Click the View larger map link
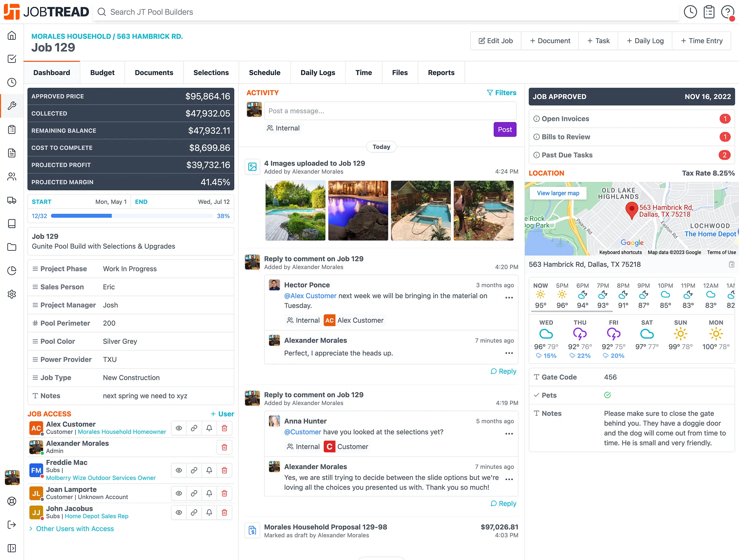This screenshot has height=560, width=739. [x=558, y=193]
